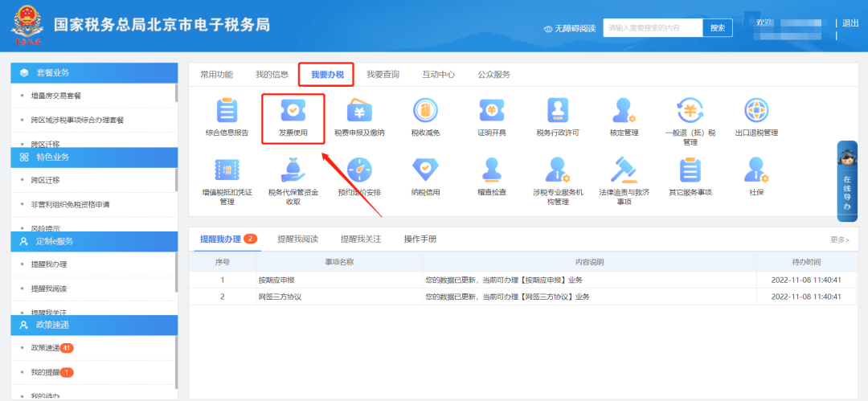The height and width of the screenshot is (401, 868).
Task: Switch to the 提醒我阅读 tab in reminders panel
Action: pos(298,239)
